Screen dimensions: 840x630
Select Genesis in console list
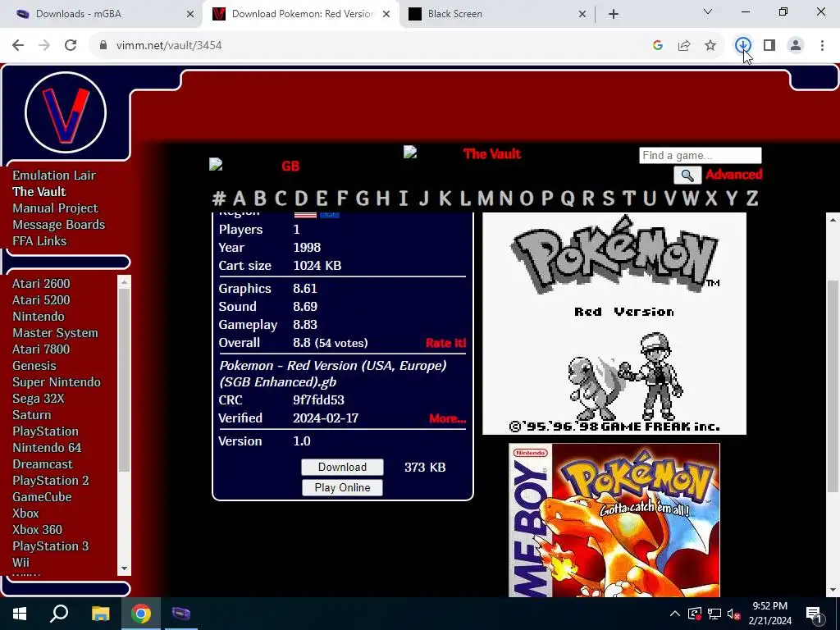point(34,365)
